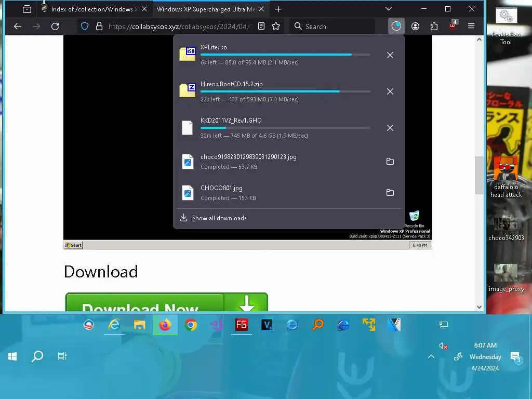Click the collabsysos.xyz address bar
This screenshot has width=532, height=399.
pyautogui.click(x=180, y=26)
